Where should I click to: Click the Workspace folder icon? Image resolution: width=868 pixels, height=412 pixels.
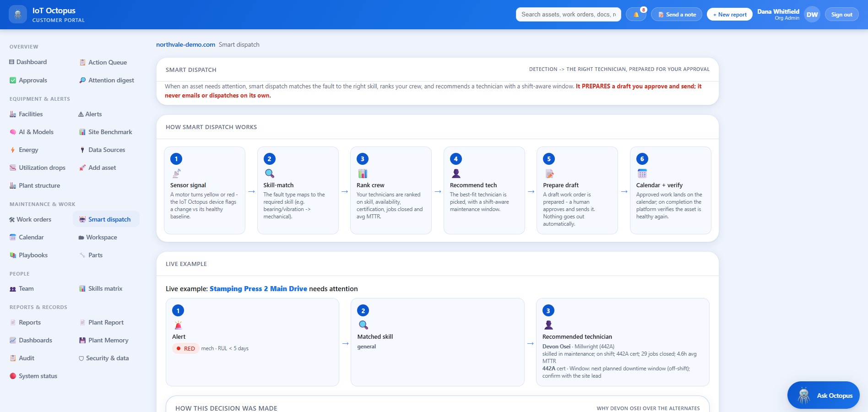click(x=81, y=237)
